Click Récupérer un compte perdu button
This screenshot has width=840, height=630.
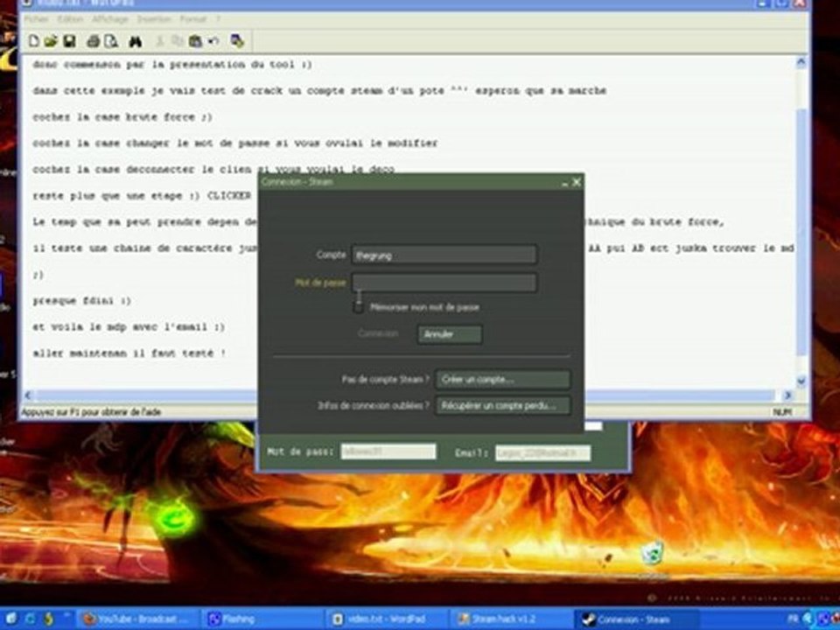pyautogui.click(x=503, y=405)
